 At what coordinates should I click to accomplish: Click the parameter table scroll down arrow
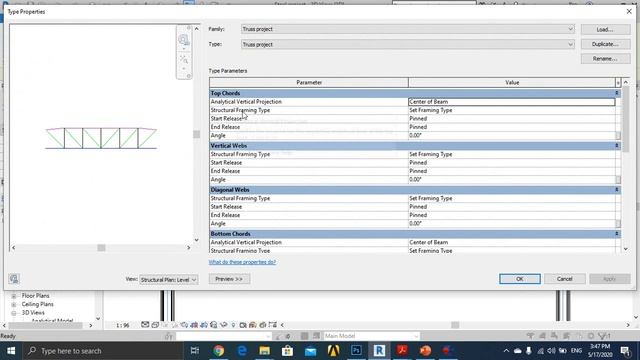(626, 249)
